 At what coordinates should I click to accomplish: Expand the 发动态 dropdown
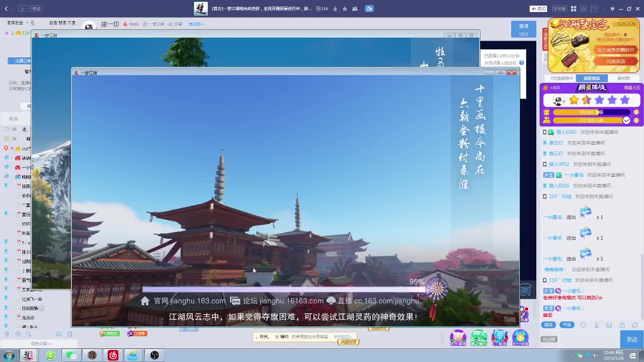pos(196,24)
